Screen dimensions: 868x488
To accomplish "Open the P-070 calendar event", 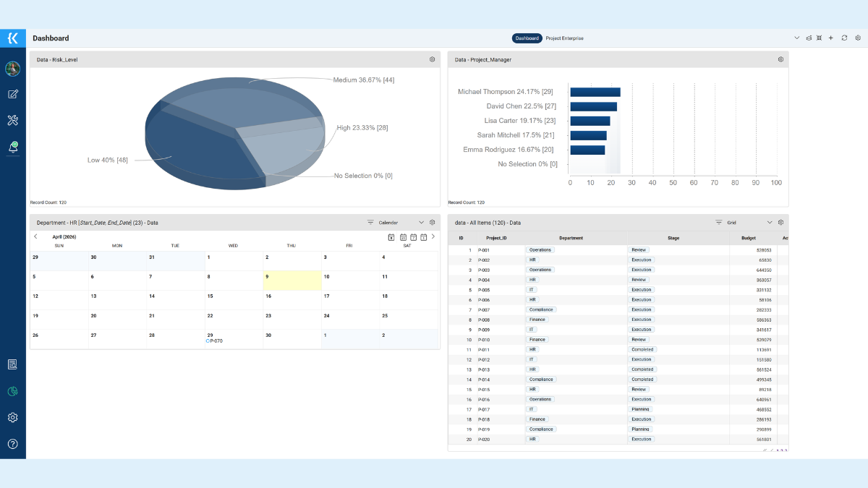I will [215, 341].
